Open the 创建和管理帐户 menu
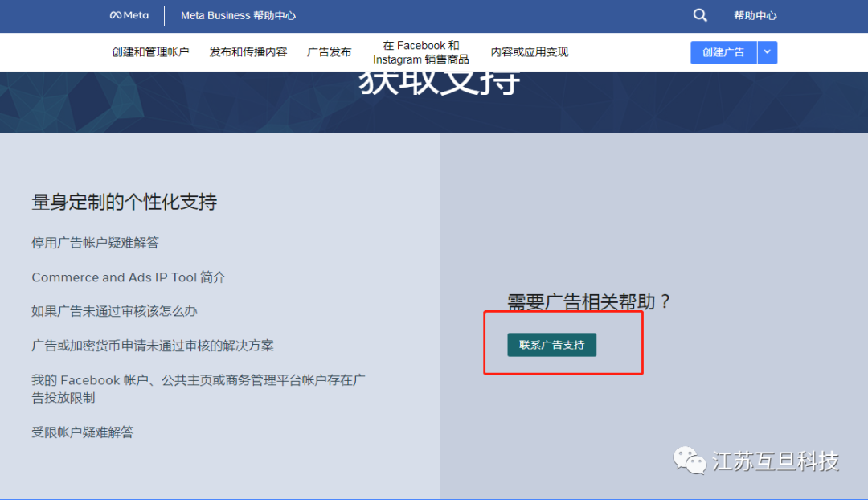 coord(150,52)
